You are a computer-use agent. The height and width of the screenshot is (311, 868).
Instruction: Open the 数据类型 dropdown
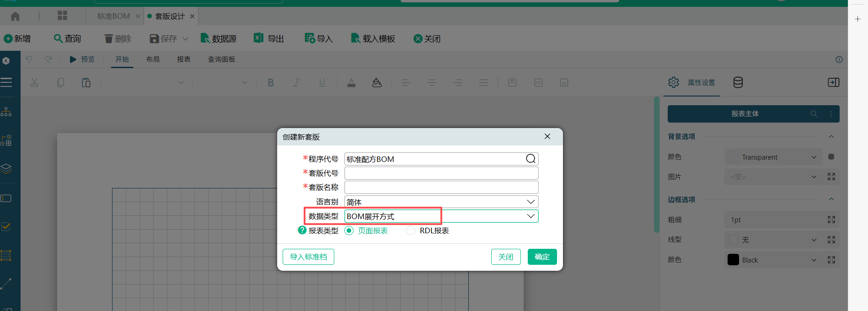pos(530,216)
